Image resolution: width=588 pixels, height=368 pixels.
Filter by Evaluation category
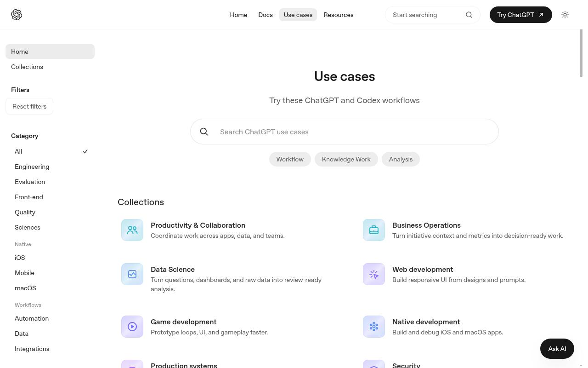click(x=50, y=182)
